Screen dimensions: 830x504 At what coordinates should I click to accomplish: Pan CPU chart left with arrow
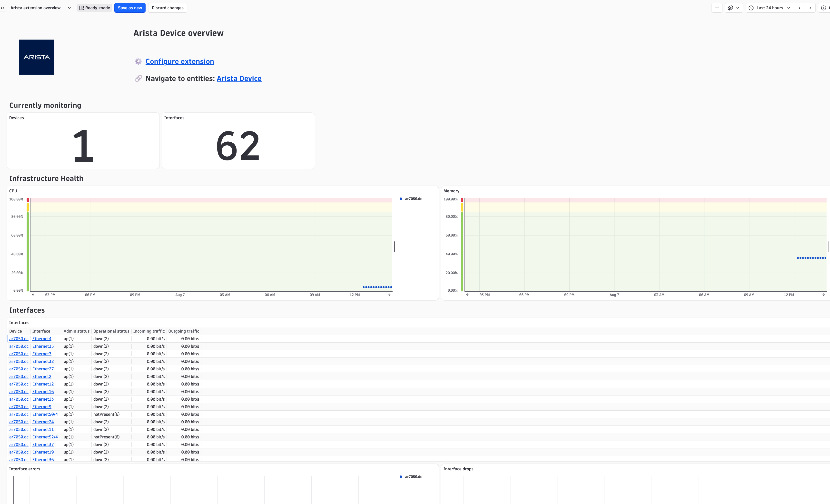point(33,295)
